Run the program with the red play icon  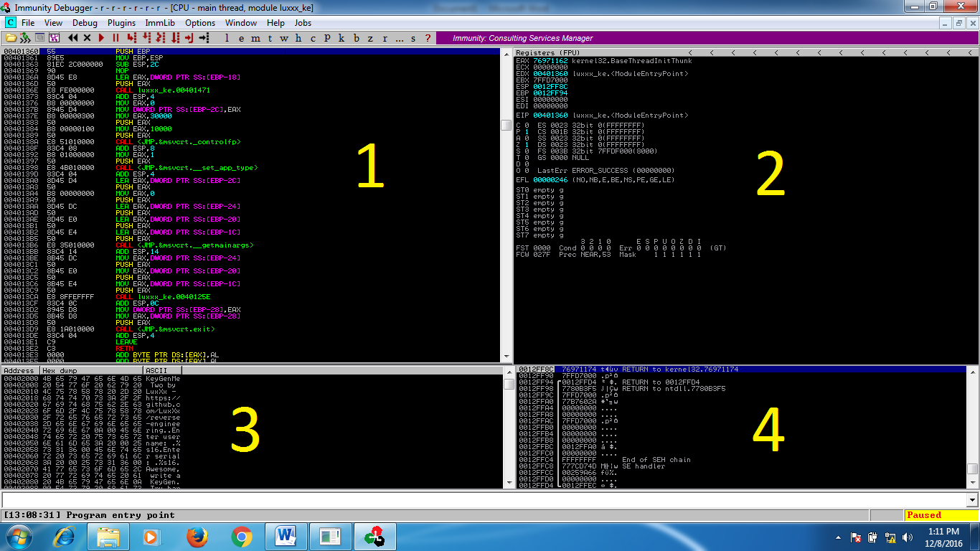point(101,37)
